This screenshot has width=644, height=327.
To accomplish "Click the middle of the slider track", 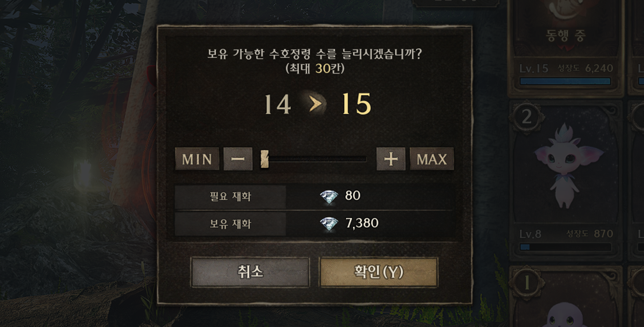I will point(314,159).
